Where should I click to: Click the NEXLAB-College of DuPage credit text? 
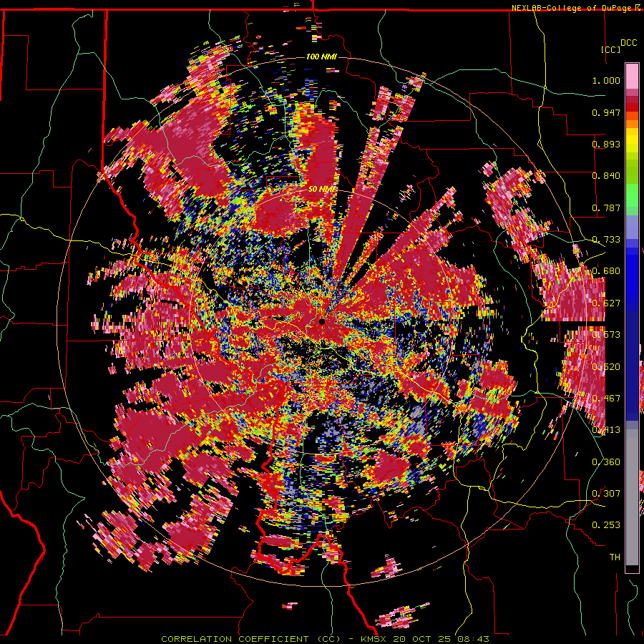(x=571, y=8)
